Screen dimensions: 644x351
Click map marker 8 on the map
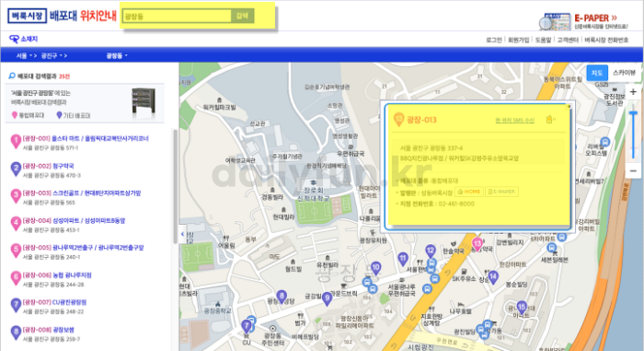(282, 297)
